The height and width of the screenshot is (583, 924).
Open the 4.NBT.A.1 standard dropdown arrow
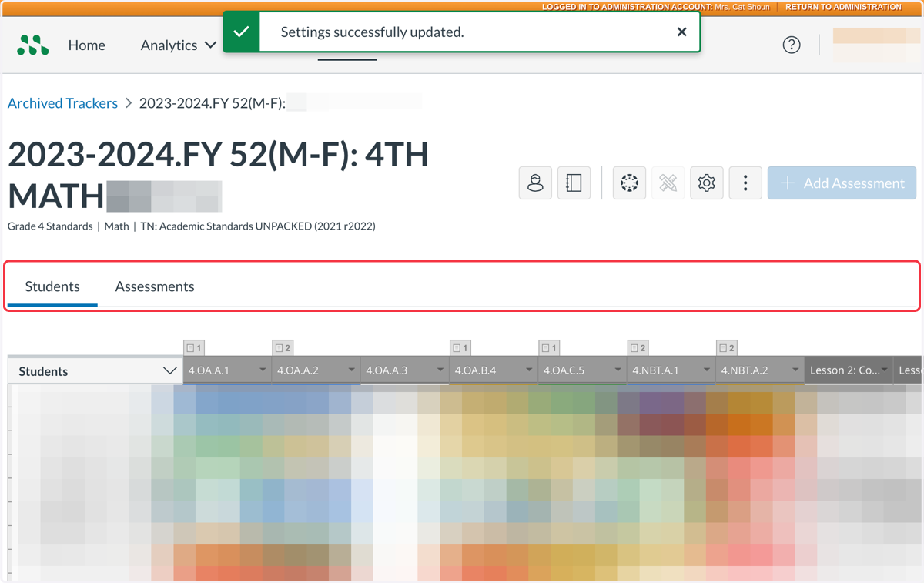pos(706,370)
